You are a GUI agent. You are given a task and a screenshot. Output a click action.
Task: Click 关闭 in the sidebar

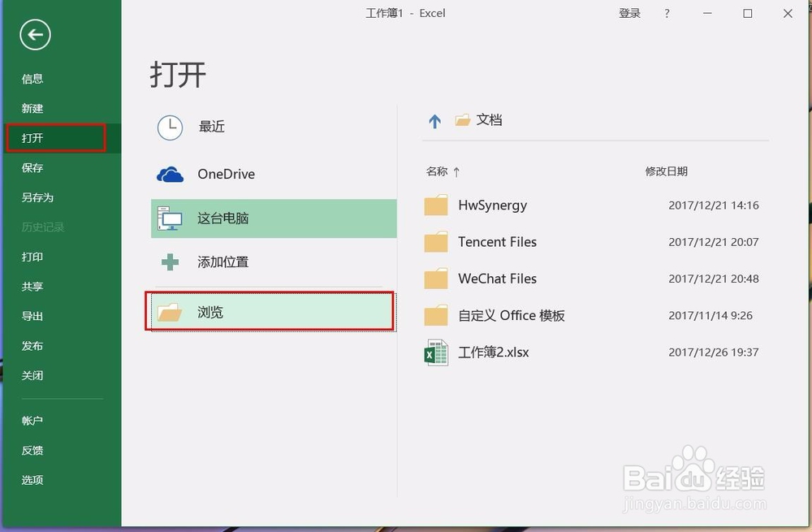(x=32, y=375)
